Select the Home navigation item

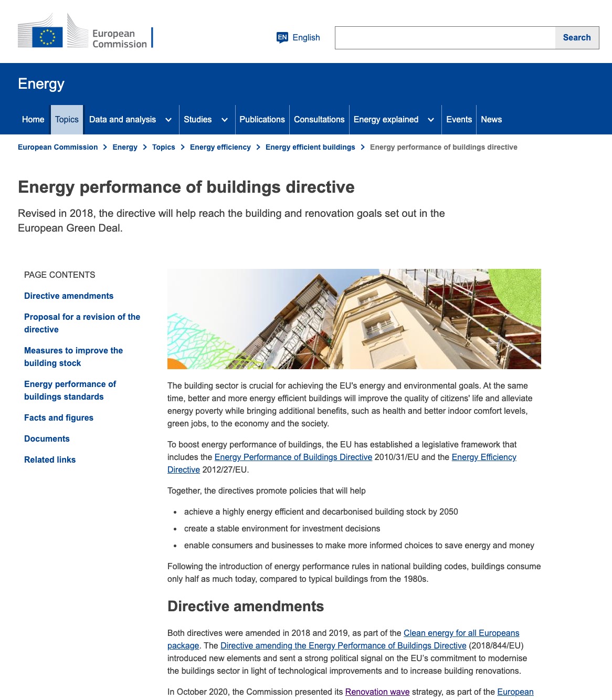(x=33, y=120)
